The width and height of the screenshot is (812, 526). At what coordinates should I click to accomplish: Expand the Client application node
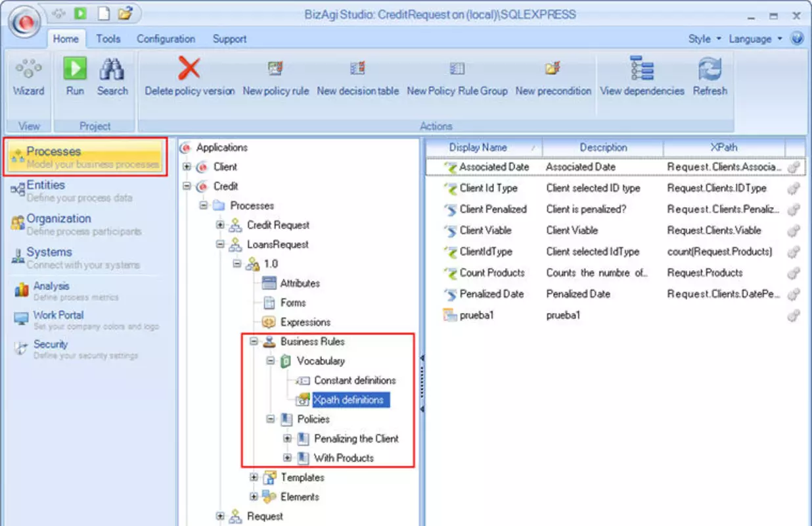pos(187,167)
